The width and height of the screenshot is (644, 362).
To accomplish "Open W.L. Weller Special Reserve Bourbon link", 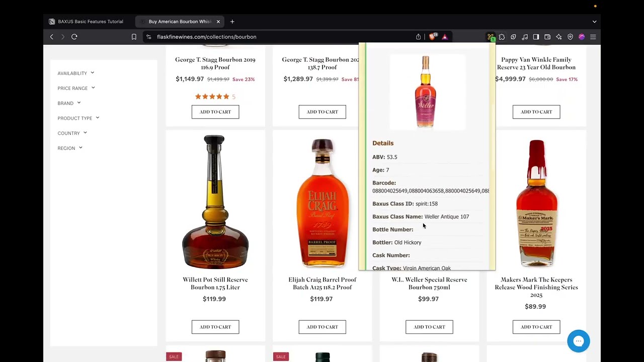I will [x=429, y=284].
